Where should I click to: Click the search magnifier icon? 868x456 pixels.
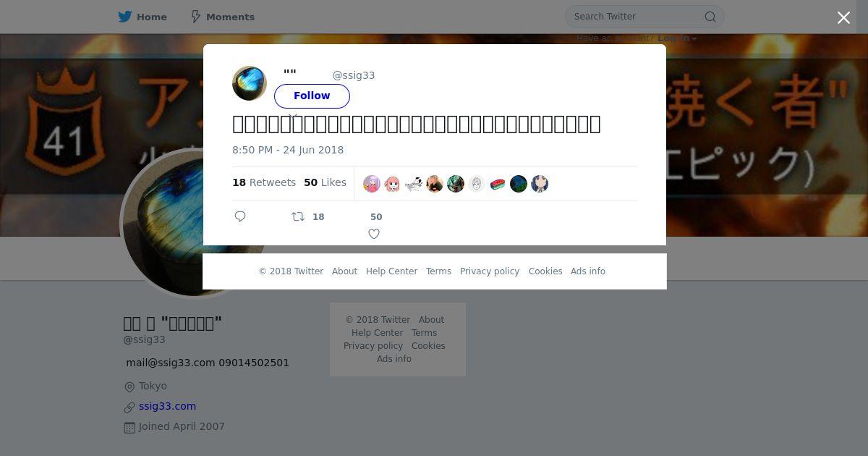pos(710,17)
